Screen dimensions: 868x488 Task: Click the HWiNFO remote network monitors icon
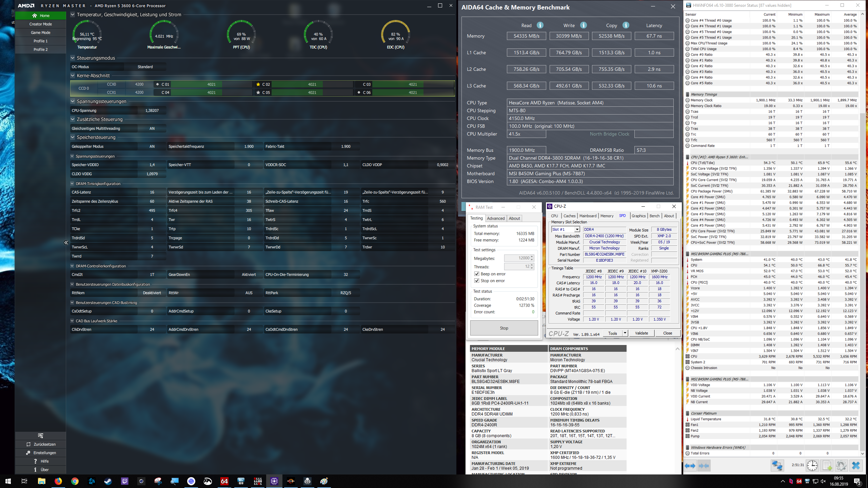pos(777,466)
